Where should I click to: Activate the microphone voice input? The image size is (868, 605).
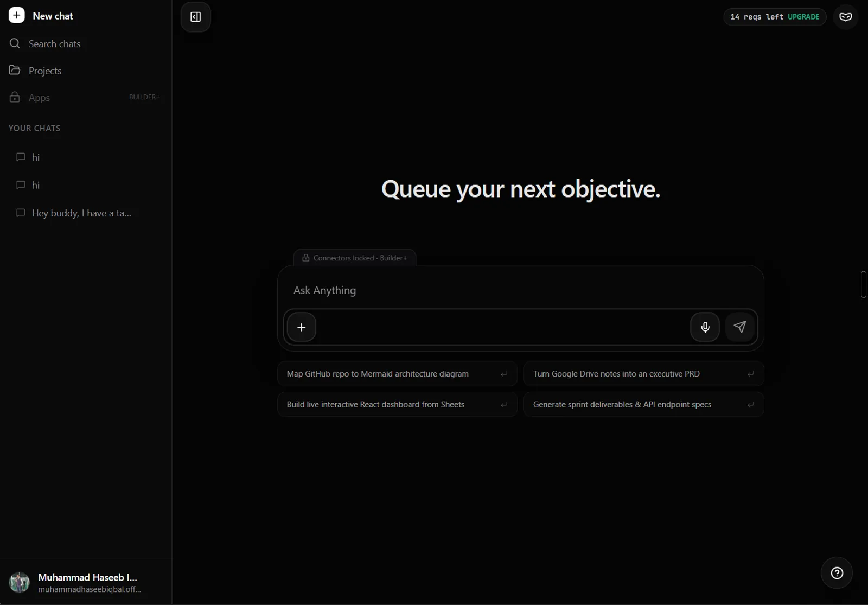[x=705, y=327]
